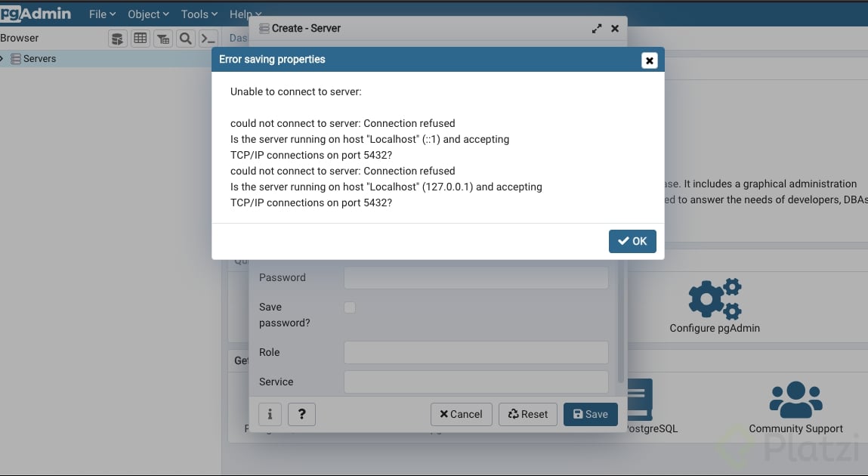Expand the Servers tree node arrow
The height and width of the screenshot is (476, 868).
pyautogui.click(x=2, y=59)
